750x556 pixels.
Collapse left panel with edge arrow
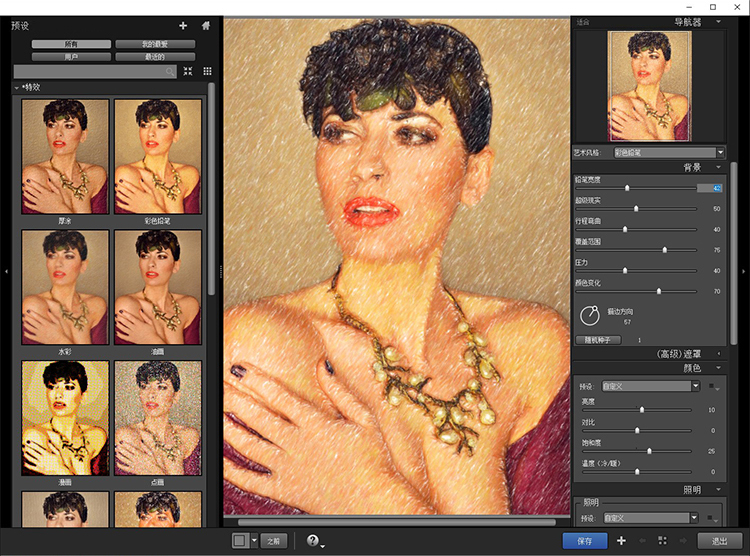pyautogui.click(x=6, y=271)
